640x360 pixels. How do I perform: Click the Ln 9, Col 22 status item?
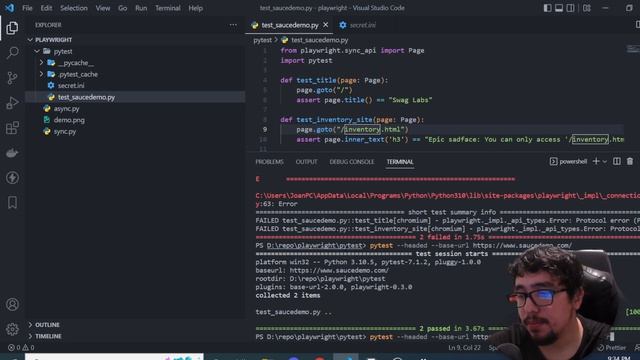(464, 348)
